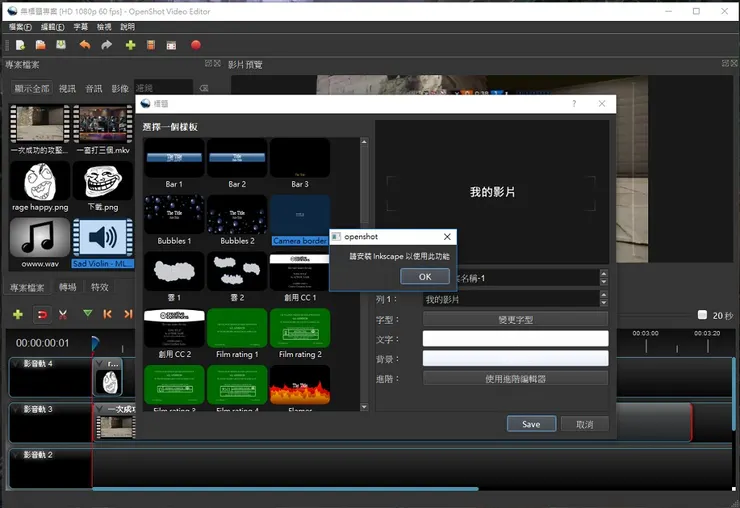Import files using green plus toolbar icon
The width and height of the screenshot is (740, 508).
(x=130, y=45)
